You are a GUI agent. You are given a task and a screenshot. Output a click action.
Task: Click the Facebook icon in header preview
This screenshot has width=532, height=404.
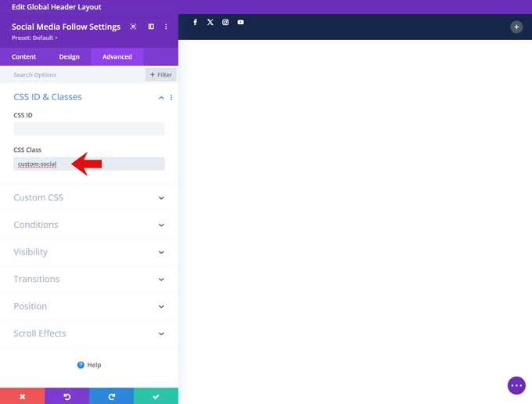click(195, 23)
